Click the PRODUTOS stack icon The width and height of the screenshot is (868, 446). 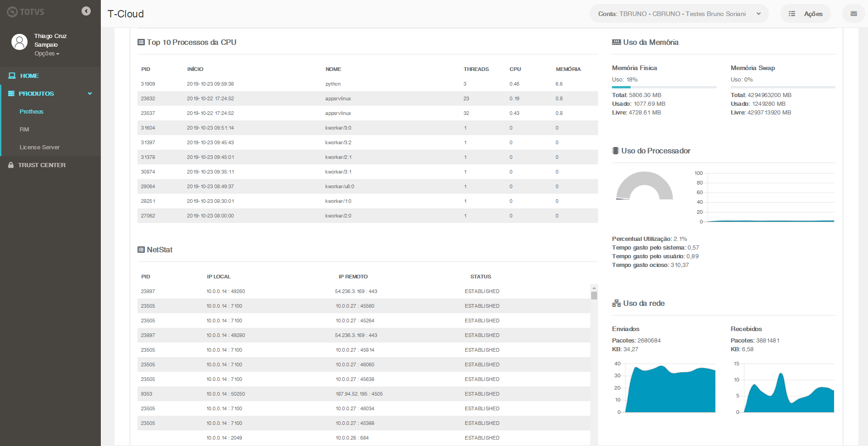[x=11, y=93]
